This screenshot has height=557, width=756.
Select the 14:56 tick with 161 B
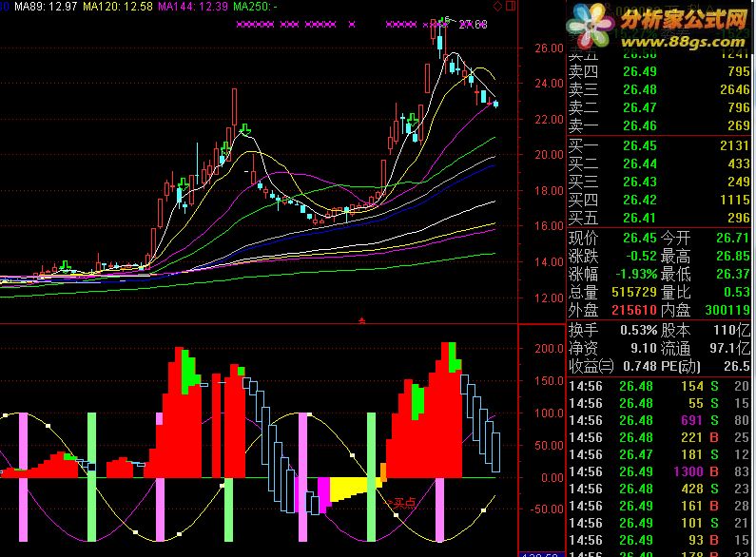[x=659, y=506]
